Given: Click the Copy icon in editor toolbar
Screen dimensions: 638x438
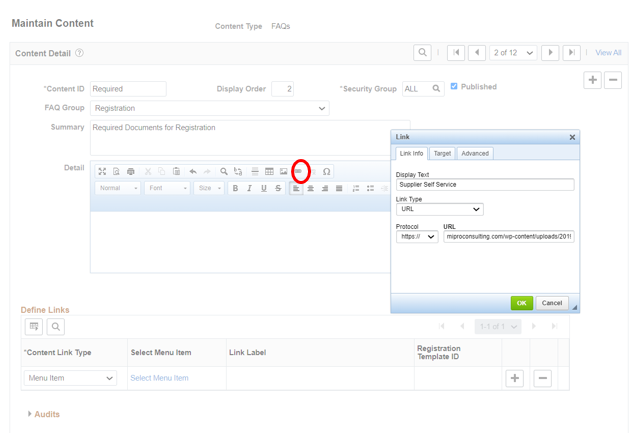Looking at the screenshot, I should [162, 171].
